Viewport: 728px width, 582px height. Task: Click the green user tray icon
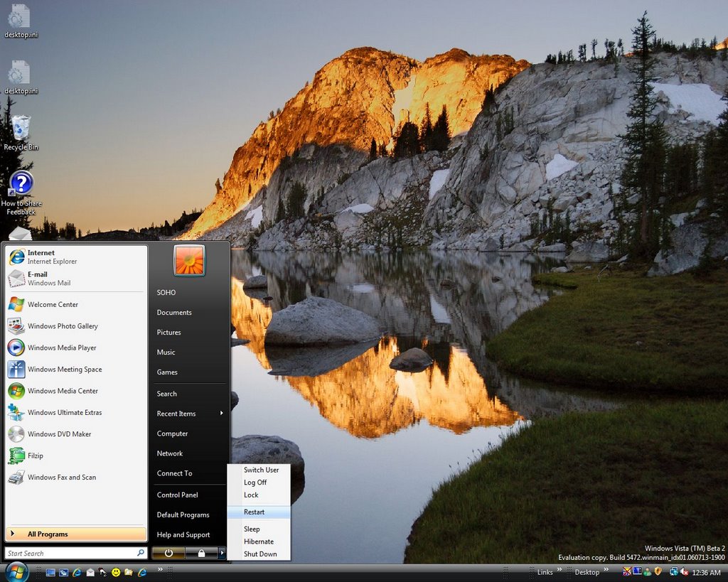(x=647, y=572)
